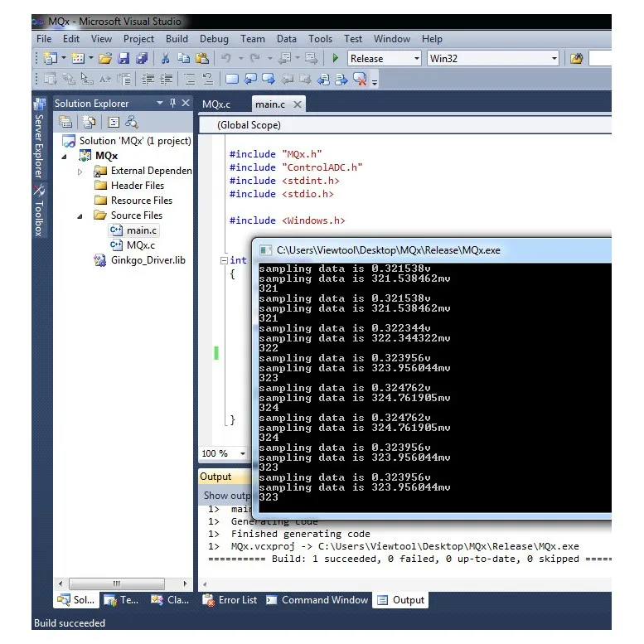Open the 100 % zoom dropdown
644x644 pixels.
click(x=243, y=453)
